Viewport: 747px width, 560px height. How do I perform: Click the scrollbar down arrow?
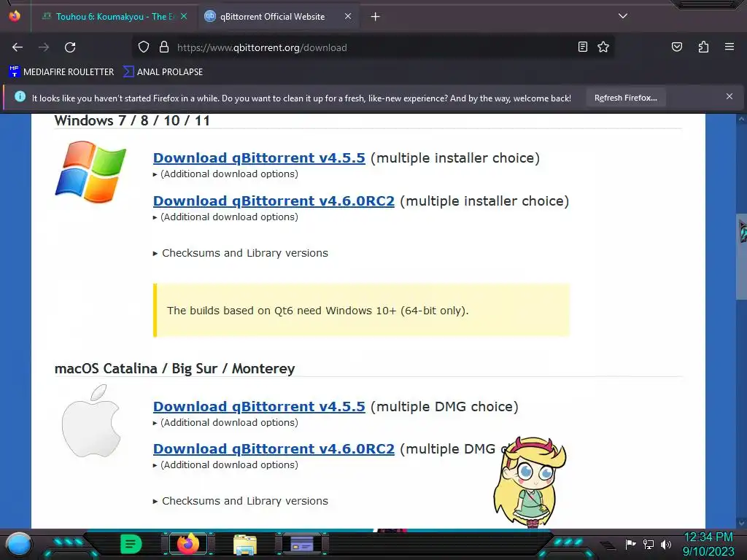pos(741,522)
